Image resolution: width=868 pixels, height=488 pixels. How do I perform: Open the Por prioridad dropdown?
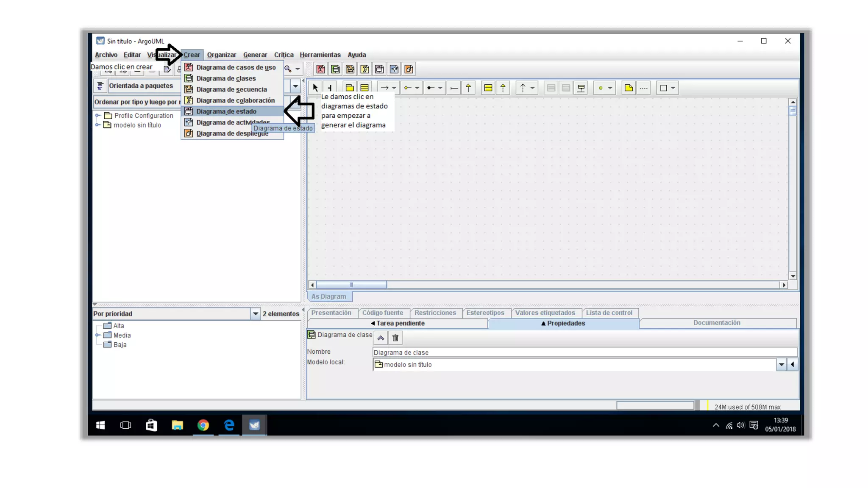(255, 314)
